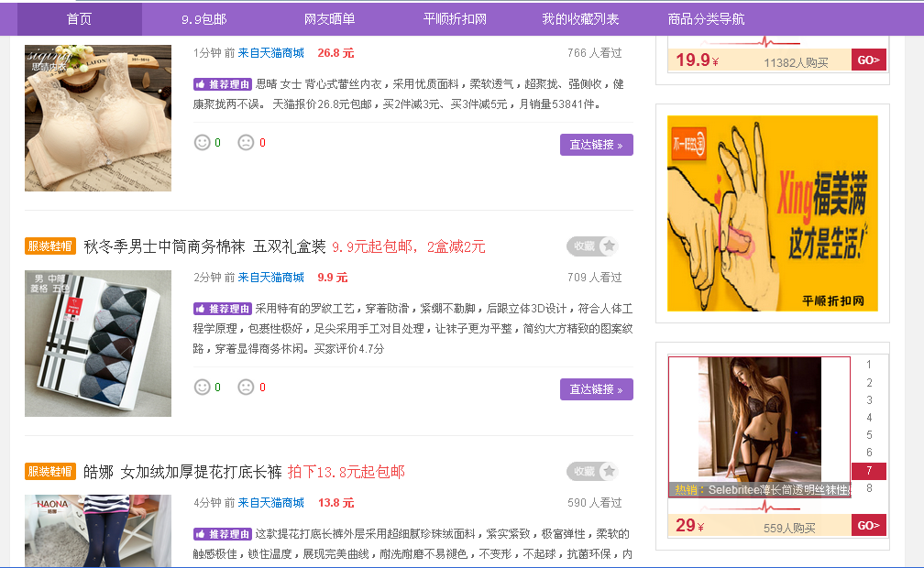Click the 推荐理由 thumbs-up badge in the 思晴 bra listing
This screenshot has height=568, width=924.
(x=222, y=84)
